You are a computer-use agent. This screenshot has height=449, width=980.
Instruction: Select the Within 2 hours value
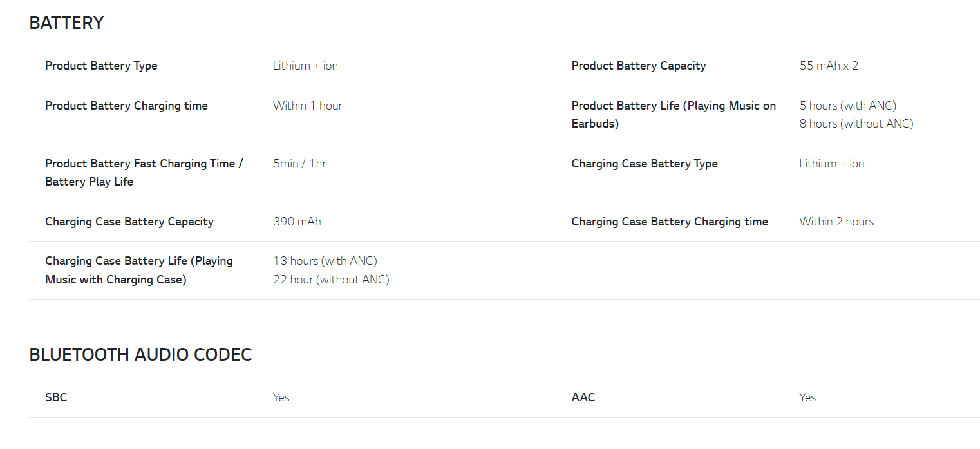point(836,222)
